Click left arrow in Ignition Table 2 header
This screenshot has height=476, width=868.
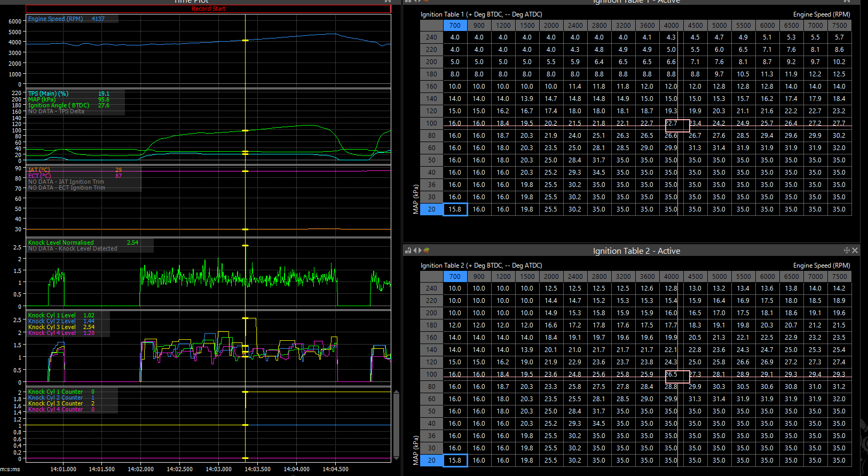(x=415, y=251)
